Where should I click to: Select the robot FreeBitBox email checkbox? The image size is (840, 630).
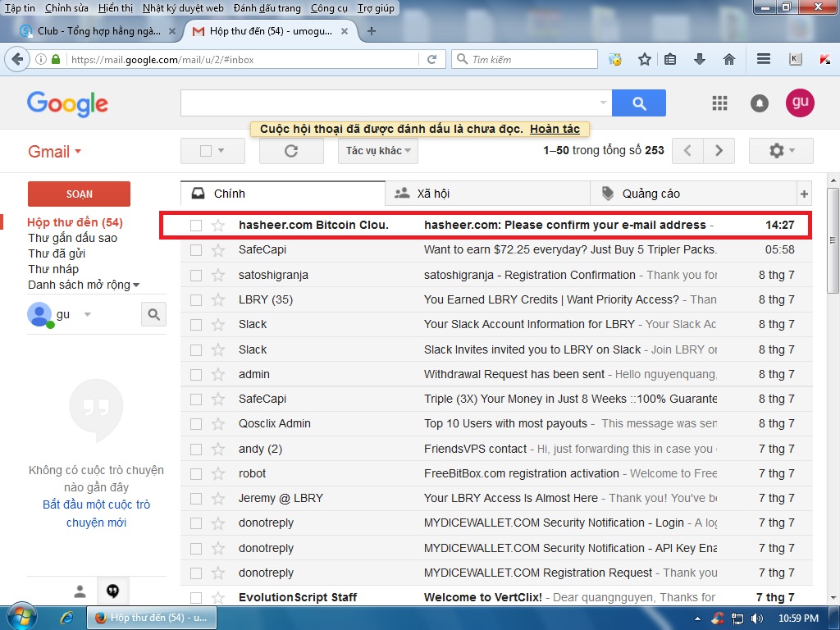pos(196,473)
